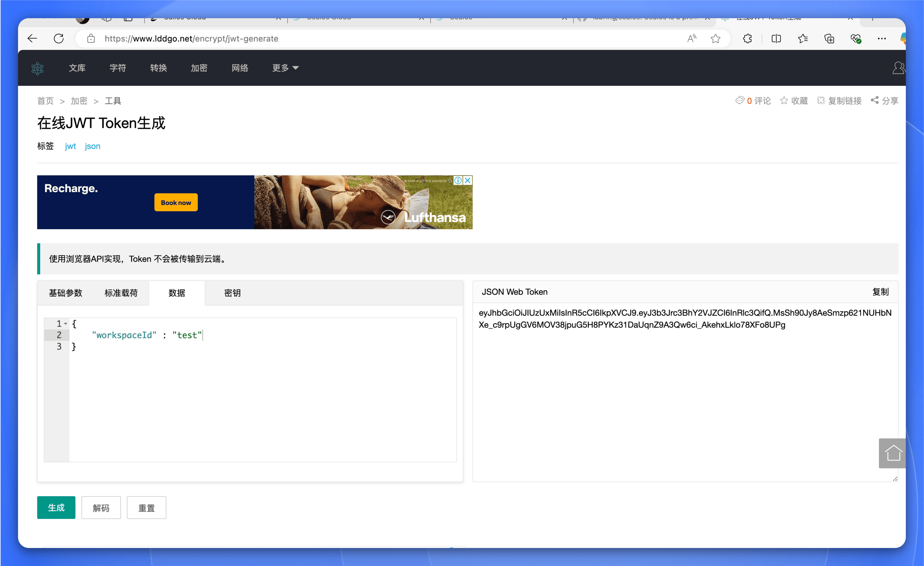Image resolution: width=924 pixels, height=566 pixels.
Task: Open the 更多 dropdown menu
Action: point(285,68)
